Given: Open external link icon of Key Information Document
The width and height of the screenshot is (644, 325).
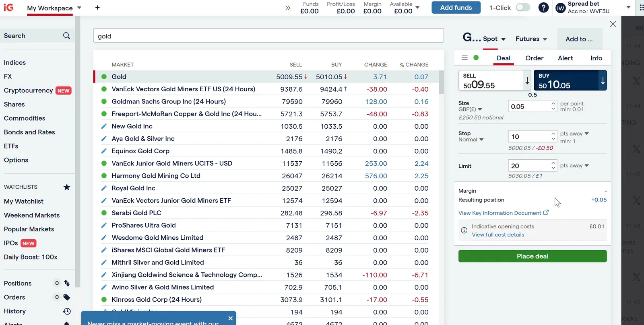Looking at the screenshot, I should tap(546, 212).
